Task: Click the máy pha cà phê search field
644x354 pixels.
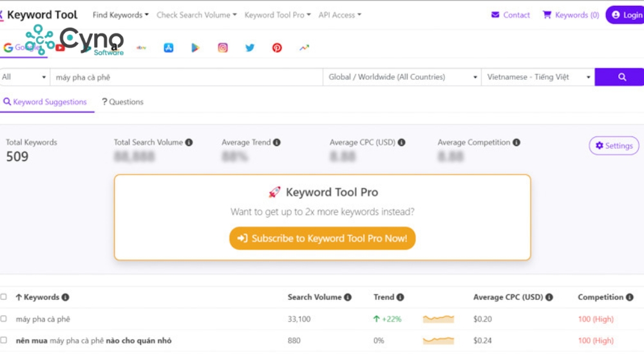Action: (x=187, y=77)
